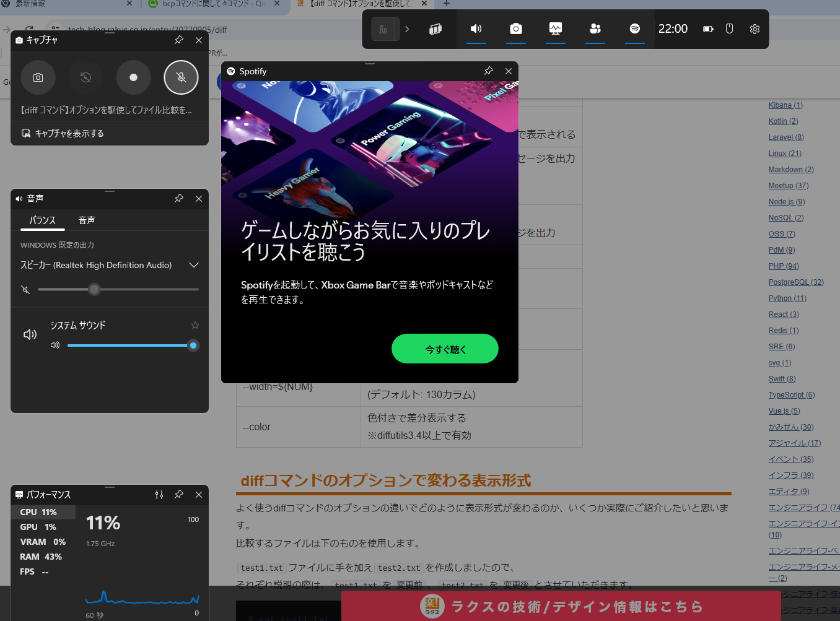Viewport: 840px width, 621px height.
Task: Click the CPU usage graph
Action: click(142, 597)
